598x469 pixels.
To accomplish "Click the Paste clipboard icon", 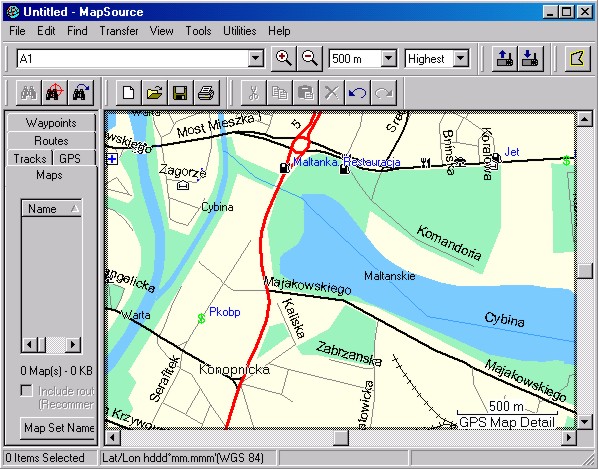I will pos(305,93).
